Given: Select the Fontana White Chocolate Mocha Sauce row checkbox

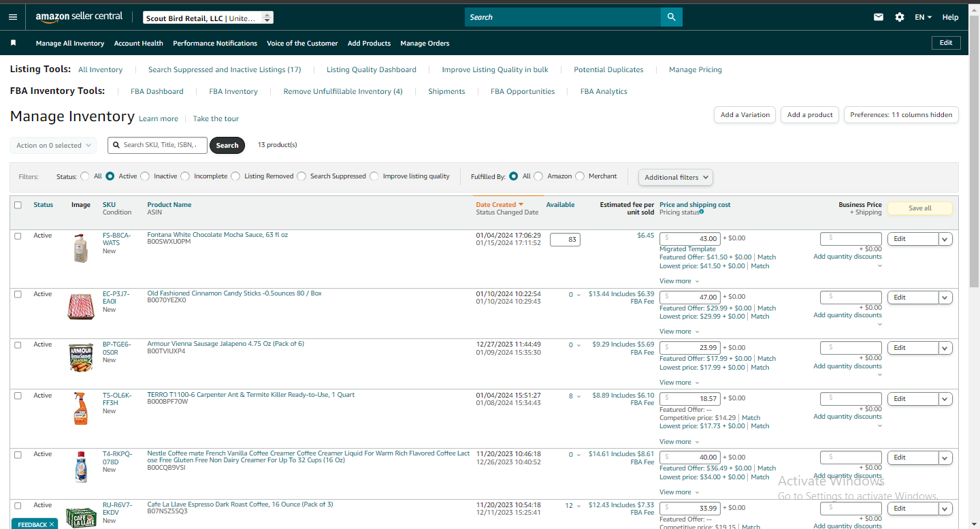Looking at the screenshot, I should [18, 236].
